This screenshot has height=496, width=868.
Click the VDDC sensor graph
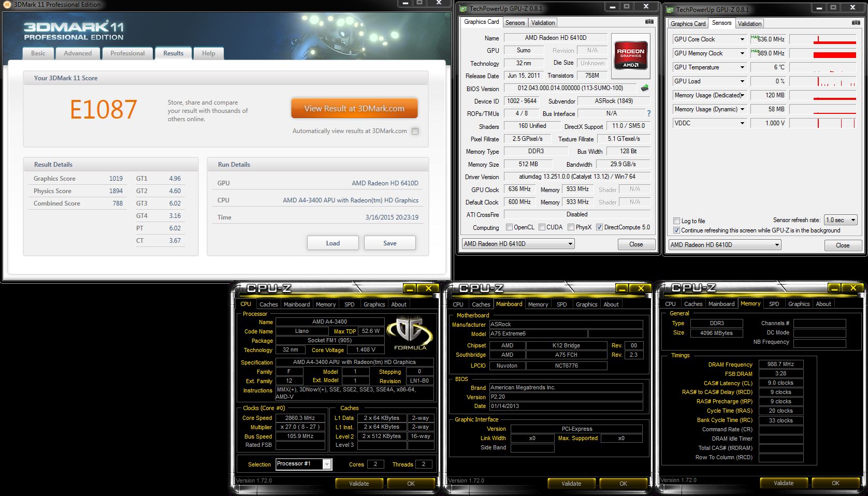click(x=822, y=123)
